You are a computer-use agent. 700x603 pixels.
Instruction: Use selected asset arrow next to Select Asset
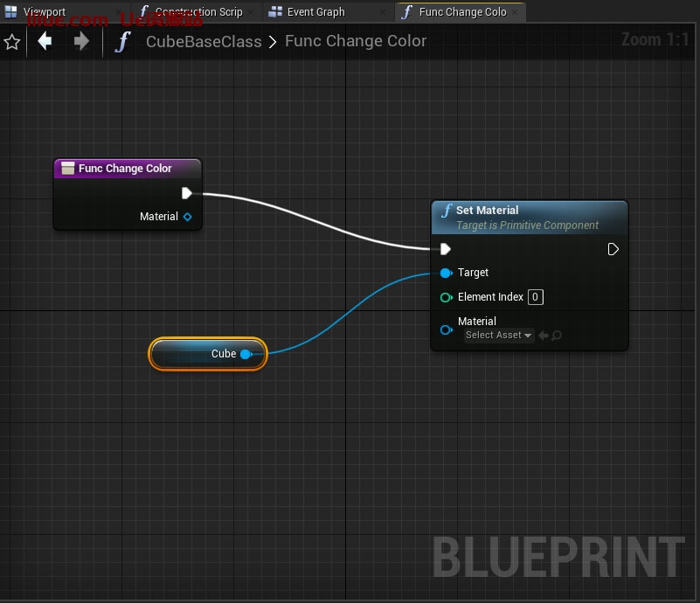pyautogui.click(x=543, y=336)
